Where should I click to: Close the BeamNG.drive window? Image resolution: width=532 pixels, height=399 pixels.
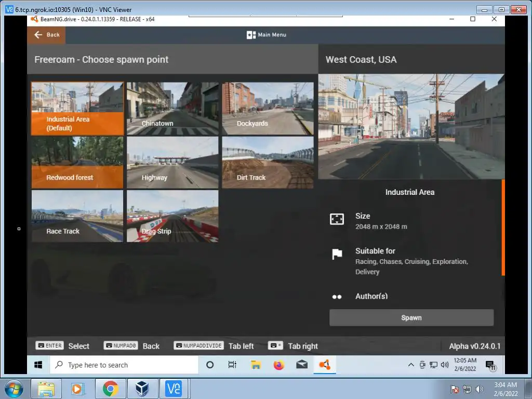(494, 19)
